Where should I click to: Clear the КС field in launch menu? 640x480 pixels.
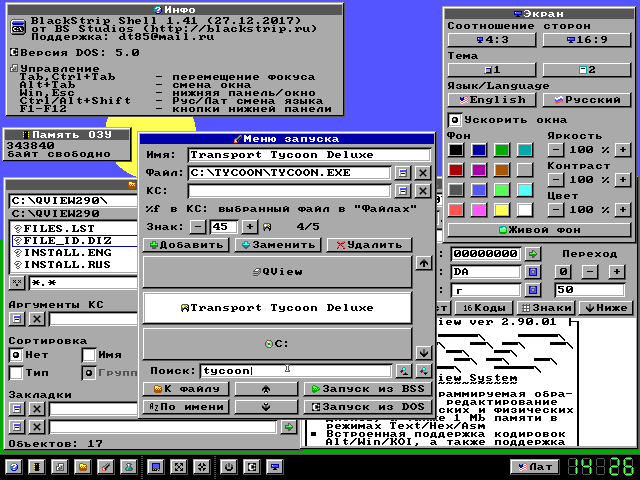(423, 191)
